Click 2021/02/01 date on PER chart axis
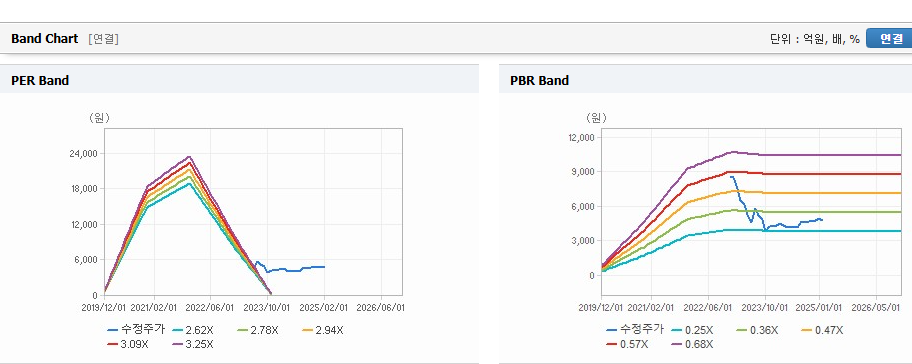The image size is (912, 364). [154, 307]
